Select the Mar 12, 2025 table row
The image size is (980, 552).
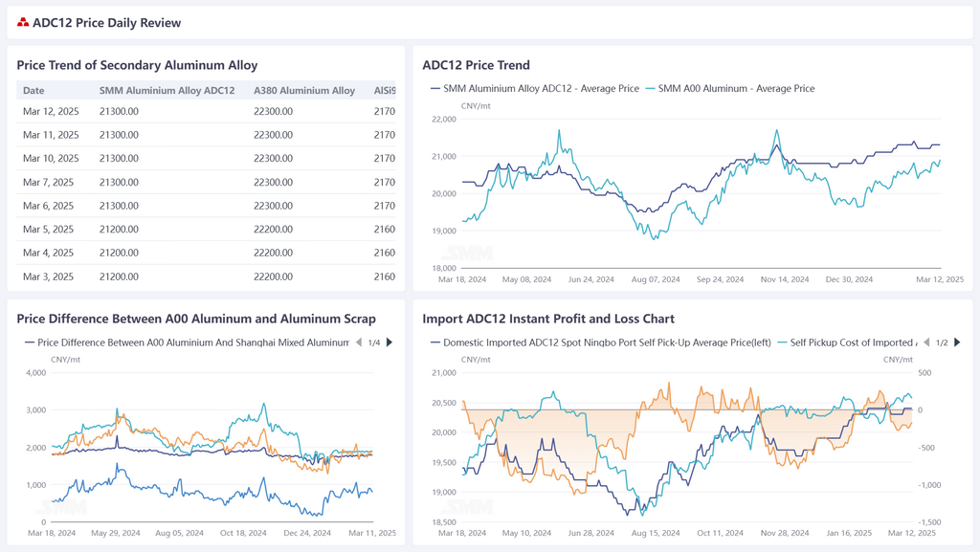tap(206, 112)
